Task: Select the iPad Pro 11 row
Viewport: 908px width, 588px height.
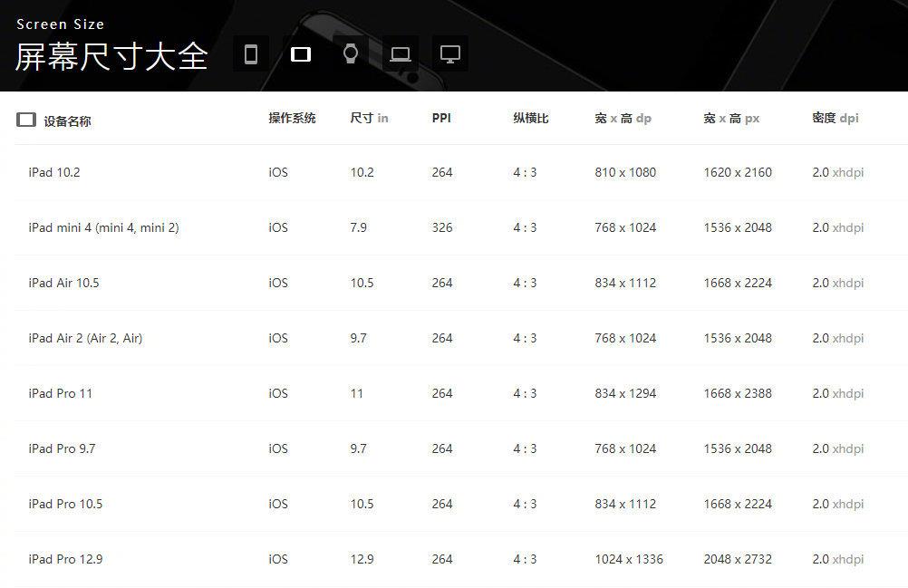Action: point(60,393)
